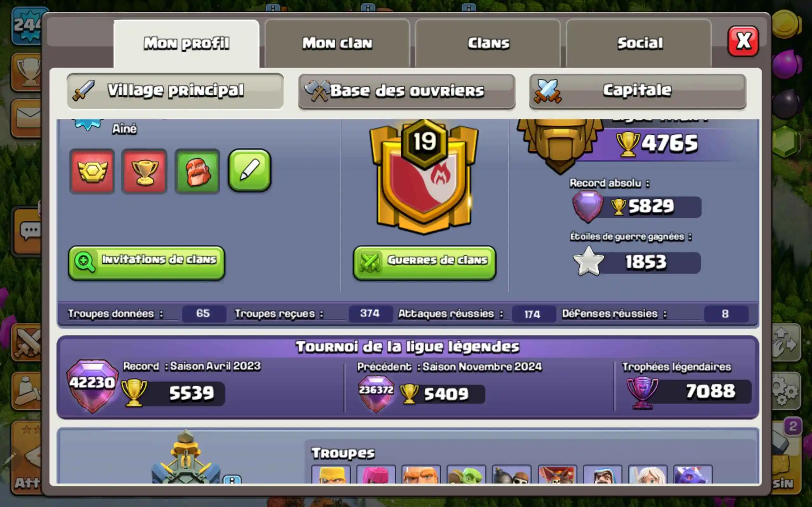Click Invitations de clans button

[147, 263]
